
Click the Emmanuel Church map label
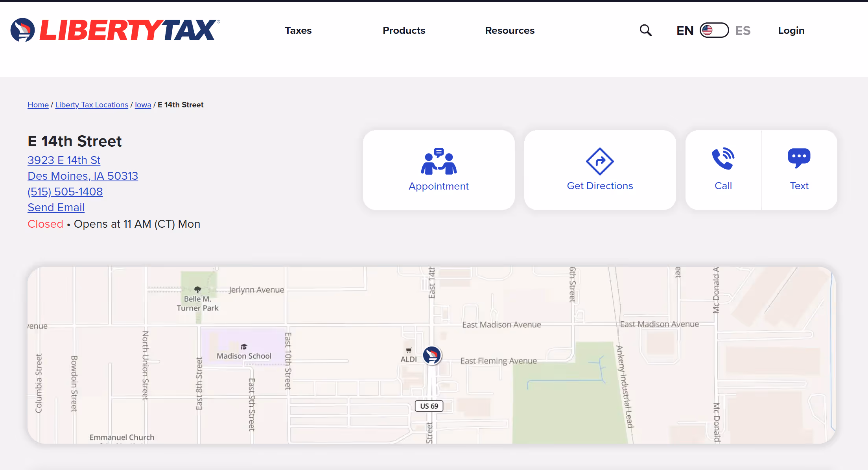pos(122,437)
